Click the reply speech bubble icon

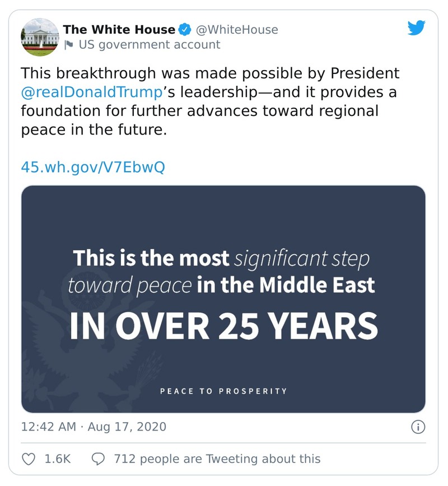click(99, 459)
